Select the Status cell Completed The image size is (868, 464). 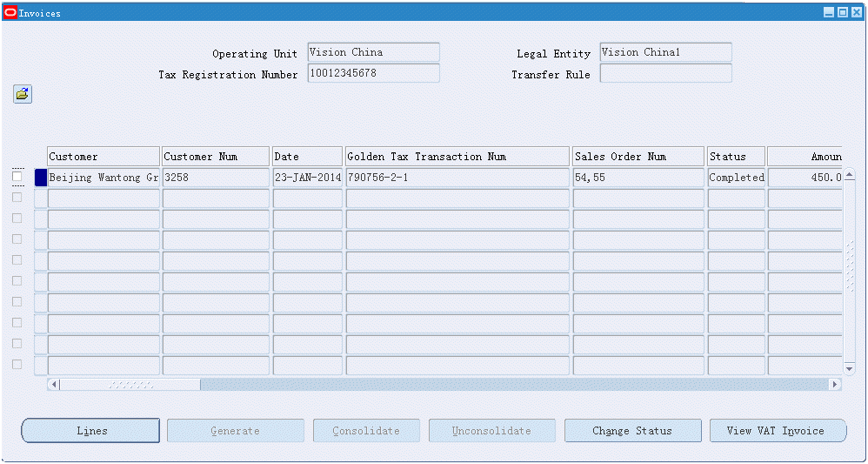click(x=737, y=178)
